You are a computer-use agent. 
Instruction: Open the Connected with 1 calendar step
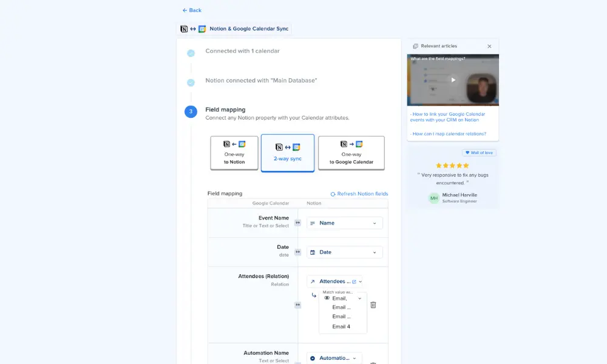click(x=242, y=51)
